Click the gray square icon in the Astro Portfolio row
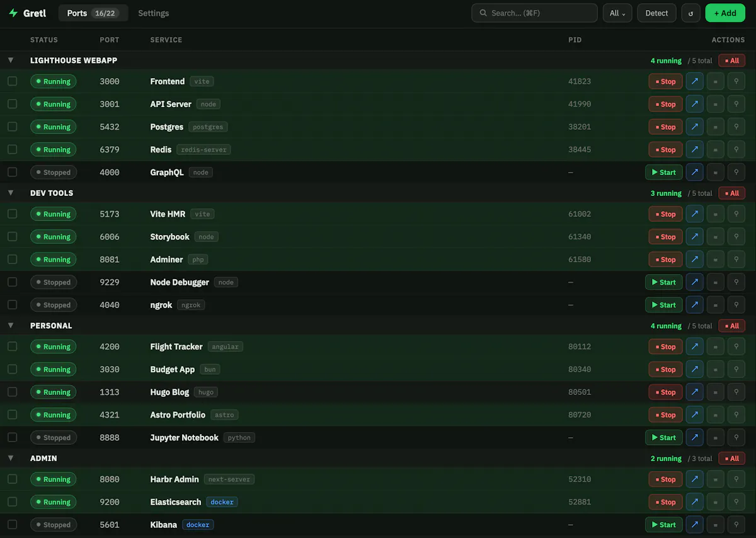This screenshot has height=538, width=756. 715,415
